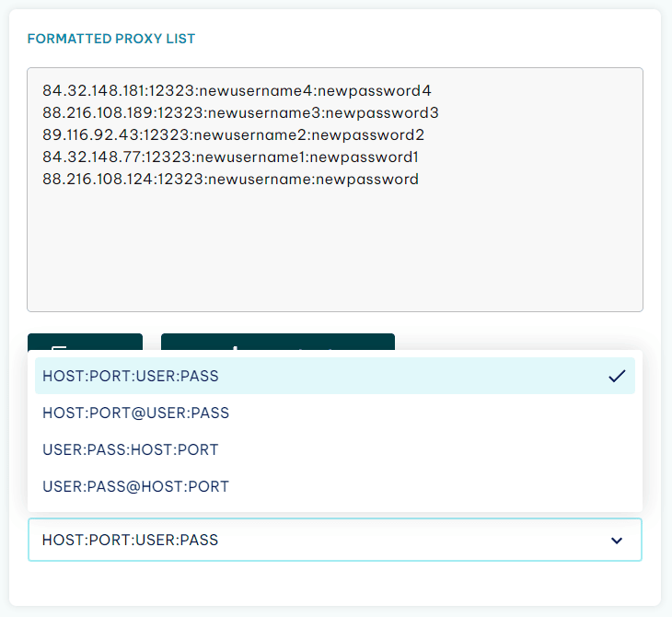Click the 88.216.108.189 proxy line
This screenshot has height=617, width=672.
click(x=240, y=112)
